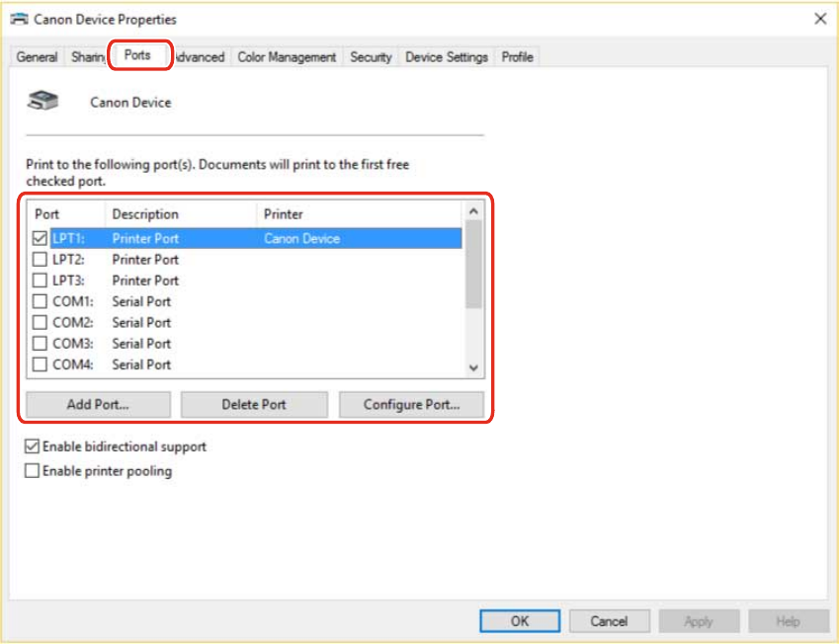839x644 pixels.
Task: Close the Canon Device Properties dialog
Action: point(820,19)
